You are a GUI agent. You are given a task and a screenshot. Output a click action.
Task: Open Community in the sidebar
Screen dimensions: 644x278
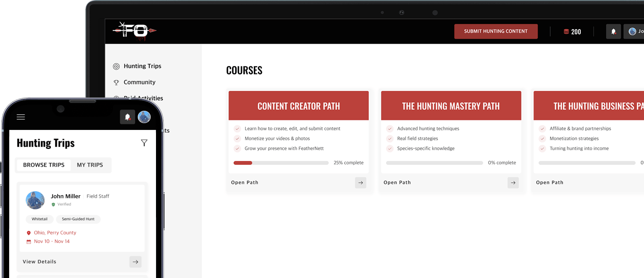coord(140,82)
